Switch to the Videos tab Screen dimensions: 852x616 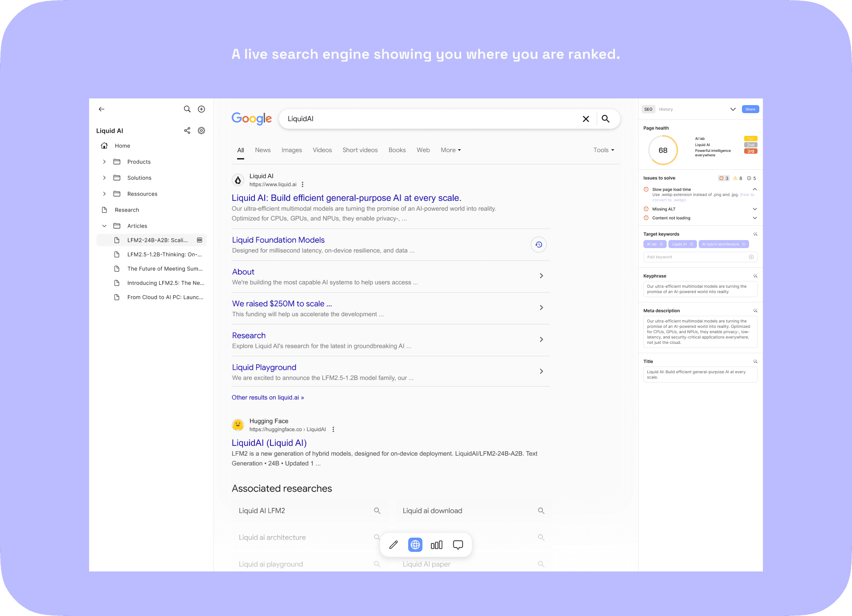coord(322,150)
